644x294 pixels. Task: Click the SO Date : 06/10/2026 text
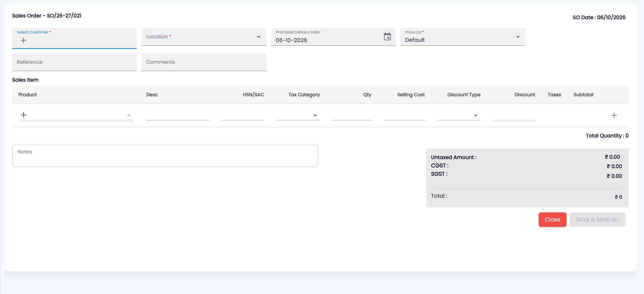599,17
